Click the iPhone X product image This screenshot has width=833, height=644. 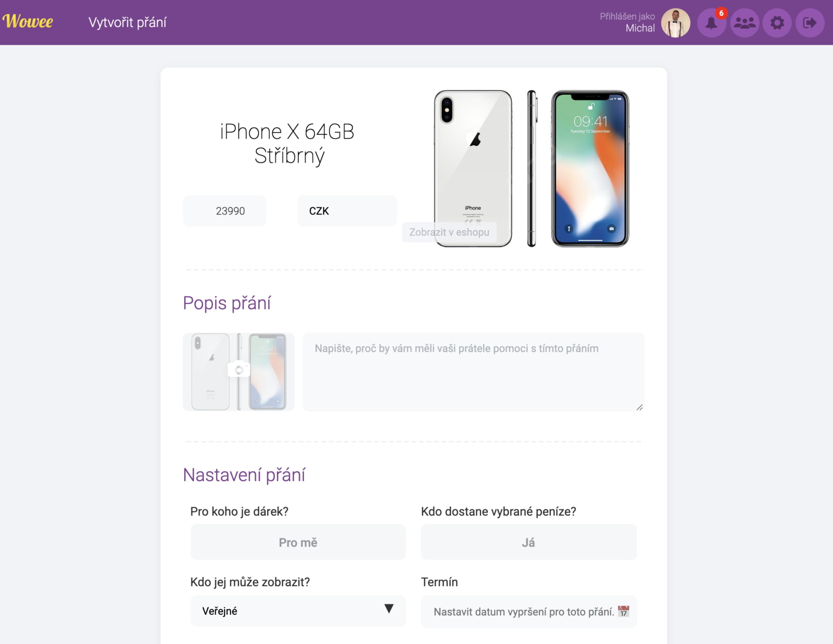point(531,168)
